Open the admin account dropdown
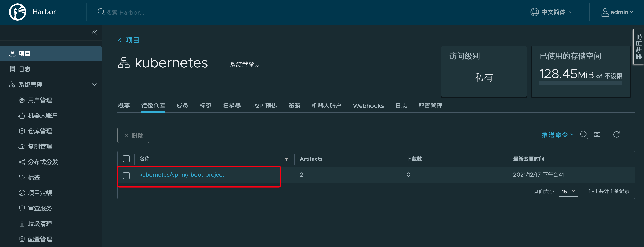This screenshot has width=644, height=247. (617, 12)
